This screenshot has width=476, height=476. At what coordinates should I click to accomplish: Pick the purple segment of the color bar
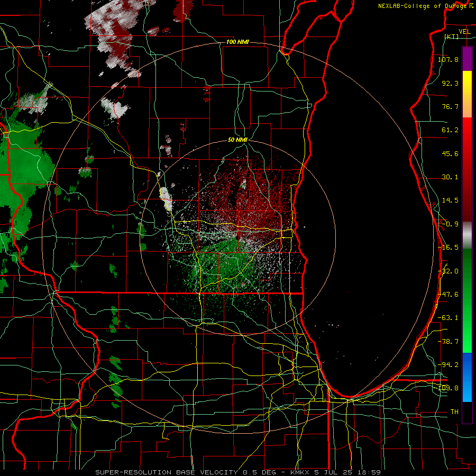[x=467, y=59]
